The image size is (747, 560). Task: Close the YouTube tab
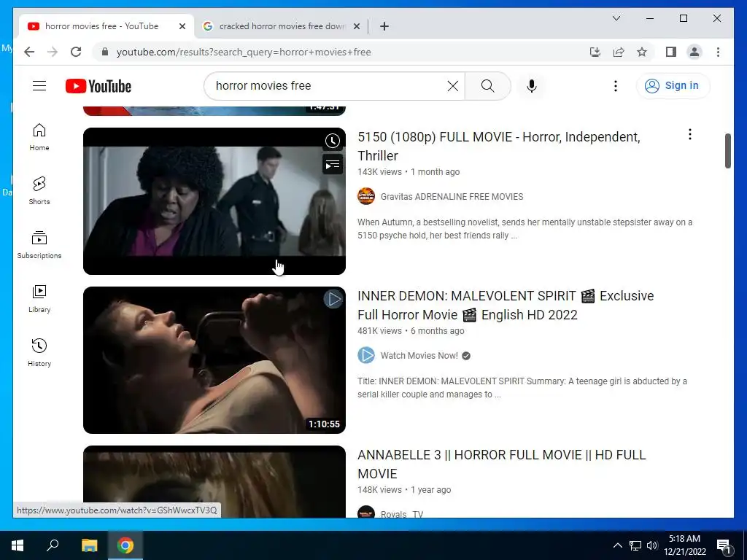pos(182,26)
